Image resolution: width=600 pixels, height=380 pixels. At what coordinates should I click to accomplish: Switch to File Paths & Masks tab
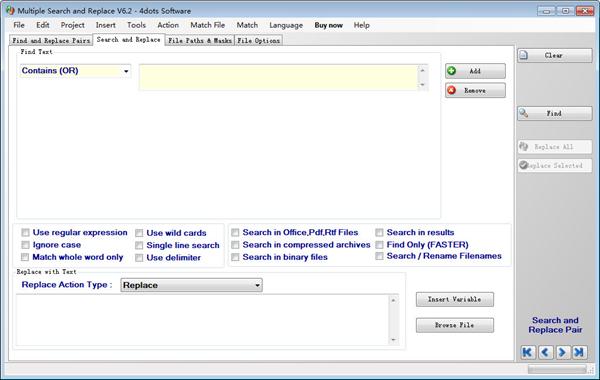click(x=200, y=41)
